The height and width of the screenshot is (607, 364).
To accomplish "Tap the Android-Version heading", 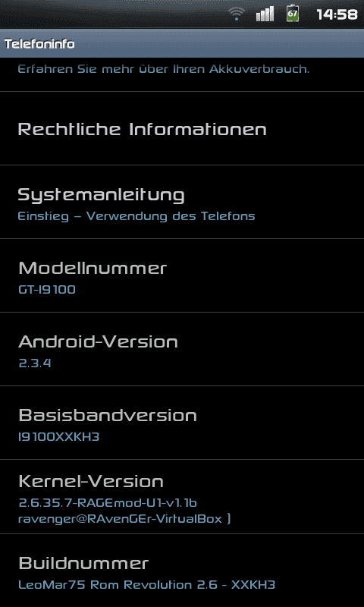I will point(99,342).
